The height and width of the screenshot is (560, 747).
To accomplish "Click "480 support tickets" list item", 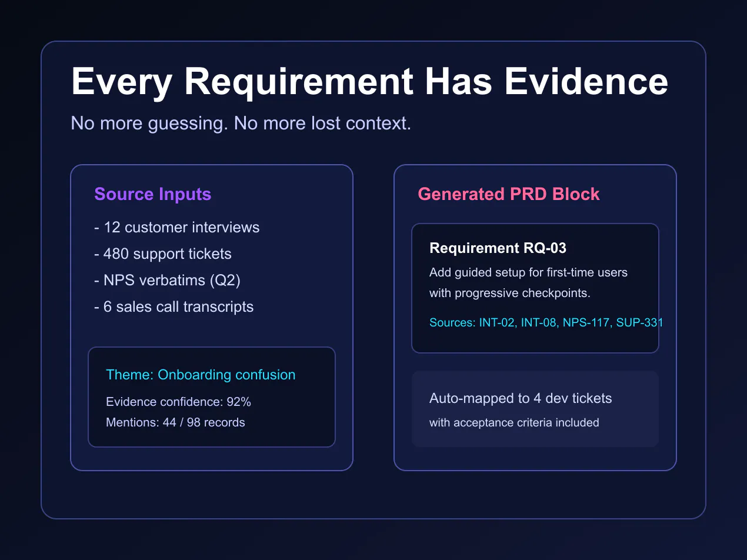I will tap(163, 254).
